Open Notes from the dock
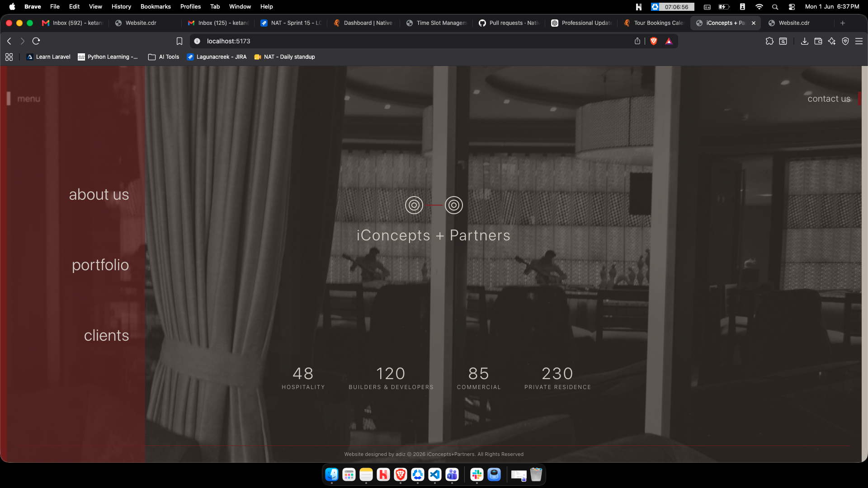The width and height of the screenshot is (868, 488). pos(366,474)
